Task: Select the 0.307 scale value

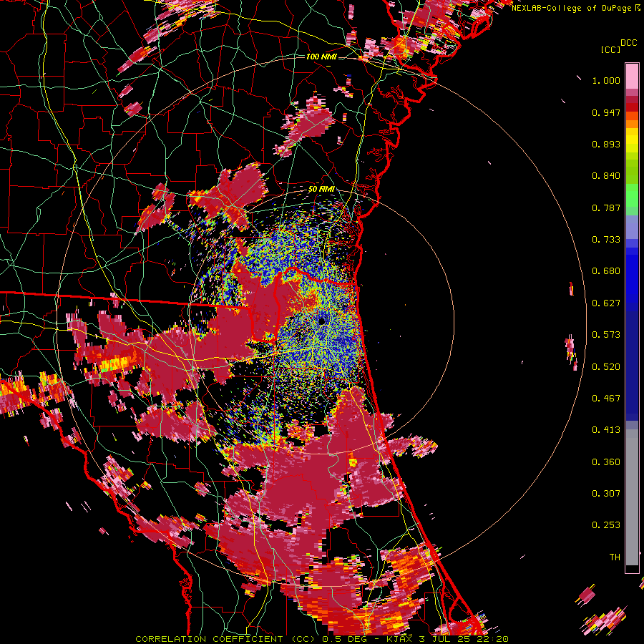Action: click(606, 494)
